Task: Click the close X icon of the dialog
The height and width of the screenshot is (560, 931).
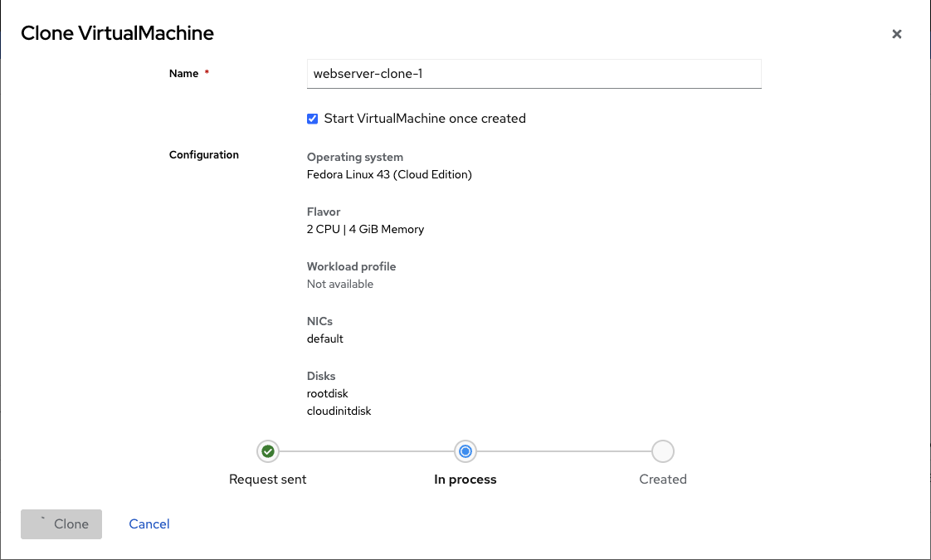Action: coord(897,34)
